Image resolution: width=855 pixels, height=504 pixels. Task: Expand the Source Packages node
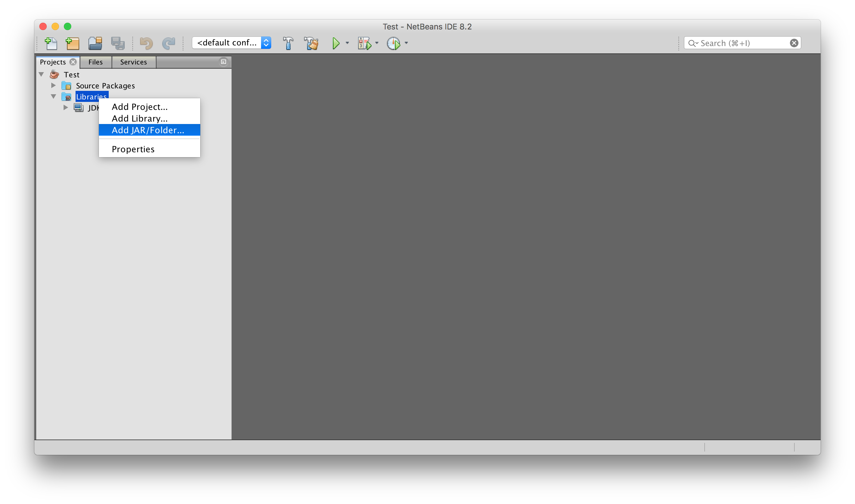tap(53, 85)
